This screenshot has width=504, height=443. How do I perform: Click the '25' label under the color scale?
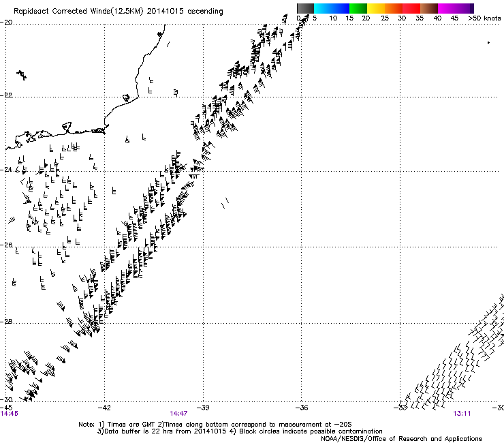(x=385, y=18)
